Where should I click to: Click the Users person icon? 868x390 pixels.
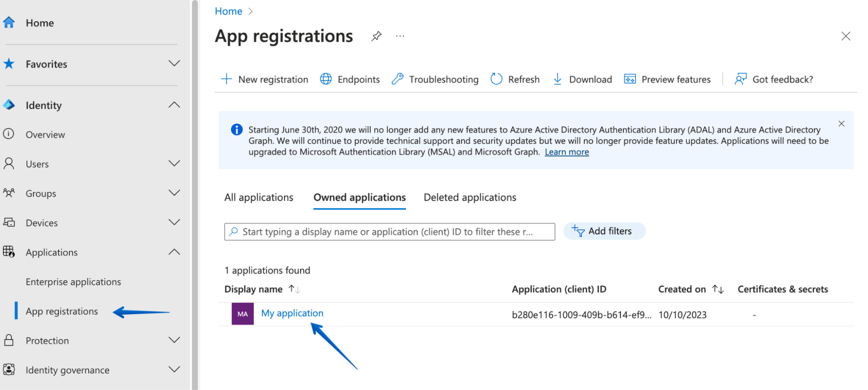9,163
